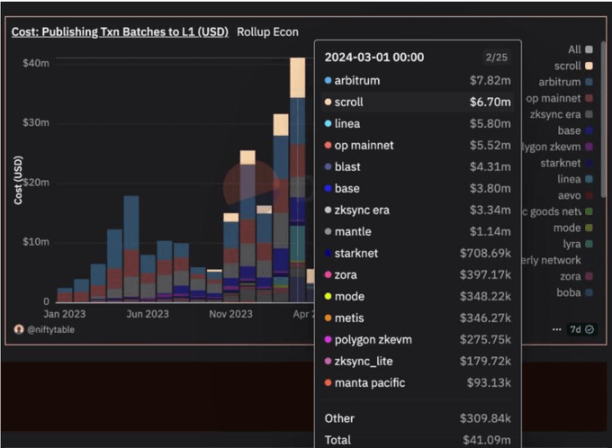The height and width of the screenshot is (448, 612).
Task: Click the manta pacific dot in tooltip
Action: pos(329,384)
